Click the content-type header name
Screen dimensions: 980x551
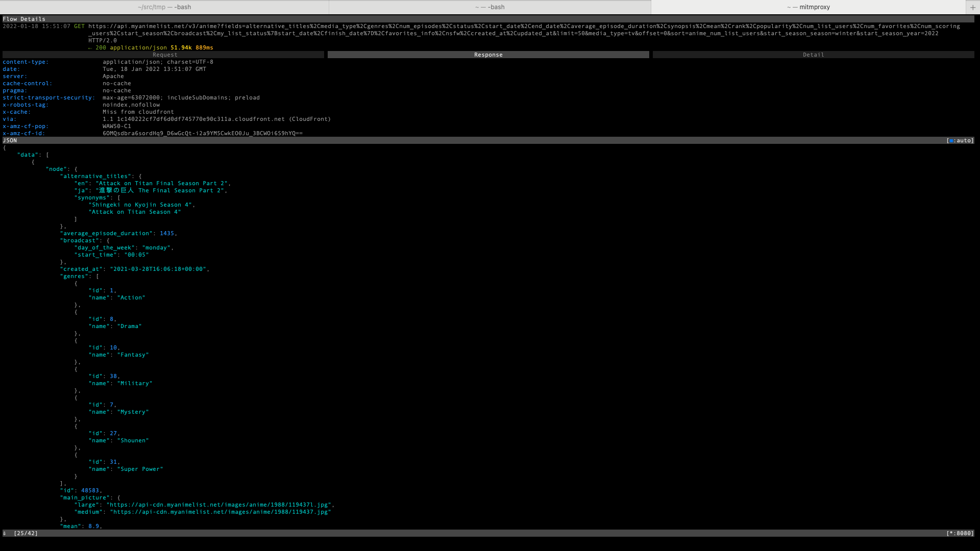(x=26, y=62)
